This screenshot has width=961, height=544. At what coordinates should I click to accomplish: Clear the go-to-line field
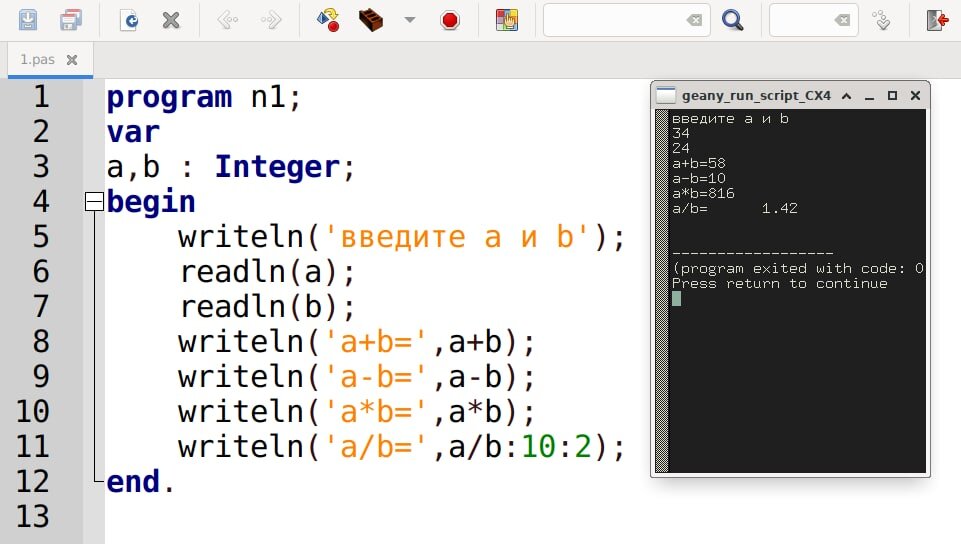pos(843,20)
